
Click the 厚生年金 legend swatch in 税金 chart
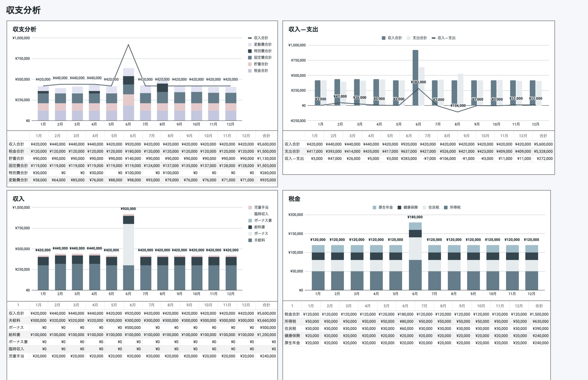(x=374, y=208)
